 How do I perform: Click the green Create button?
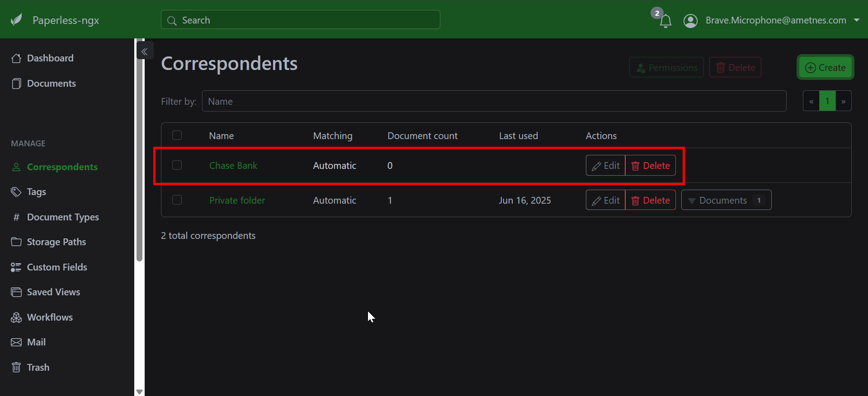tap(825, 67)
